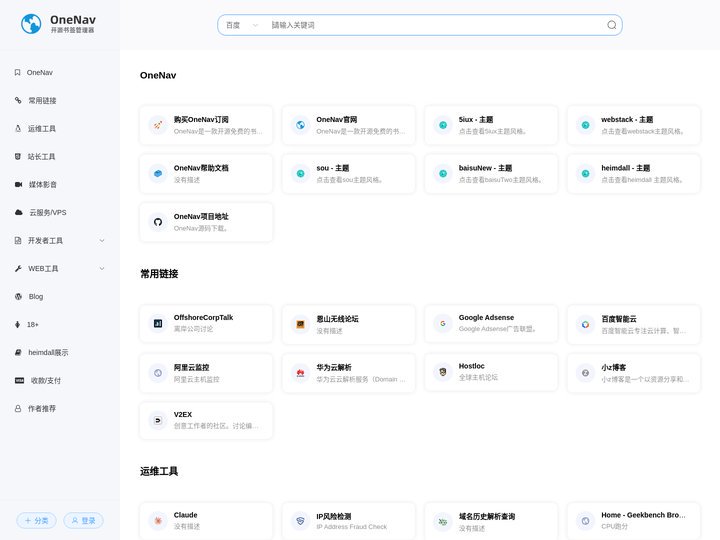Click the heimdall - 主题 card icon
The width and height of the screenshot is (720, 540).
[585, 174]
